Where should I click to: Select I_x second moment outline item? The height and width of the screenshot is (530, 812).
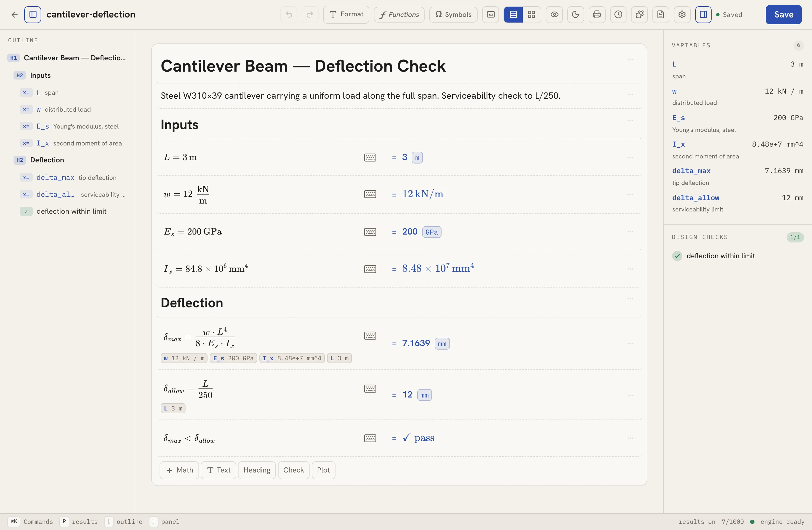click(x=73, y=143)
